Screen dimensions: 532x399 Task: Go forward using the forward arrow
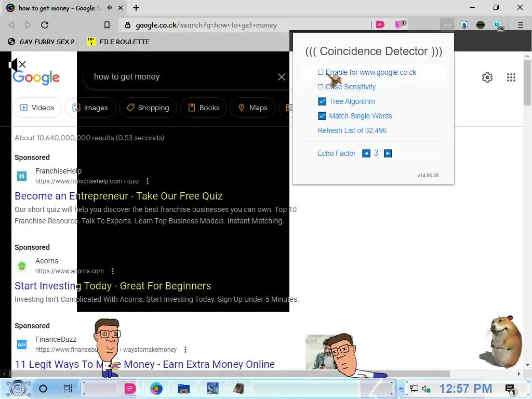pyautogui.click(x=28, y=25)
